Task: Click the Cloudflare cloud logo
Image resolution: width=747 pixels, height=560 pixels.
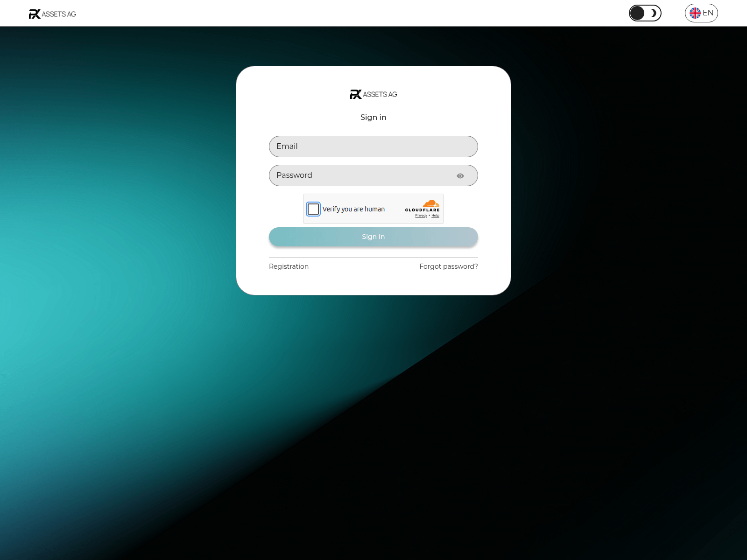Action: pyautogui.click(x=431, y=204)
